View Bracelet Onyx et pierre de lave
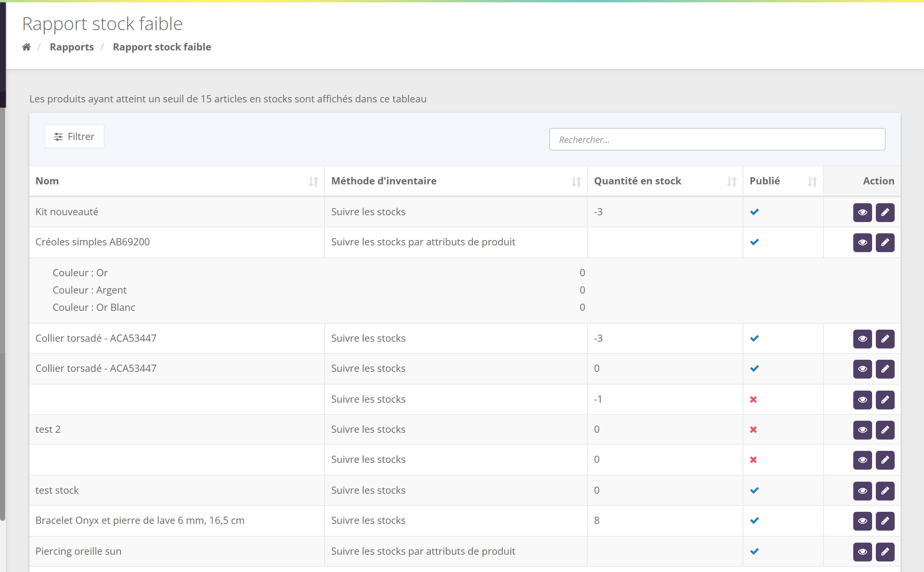This screenshot has height=572, width=924. (x=862, y=521)
